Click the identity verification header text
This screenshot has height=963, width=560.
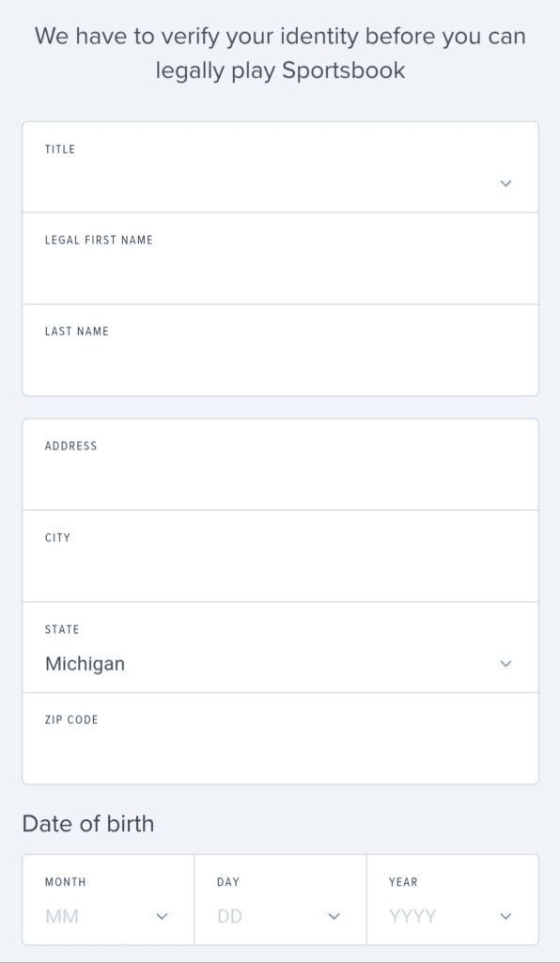click(279, 53)
